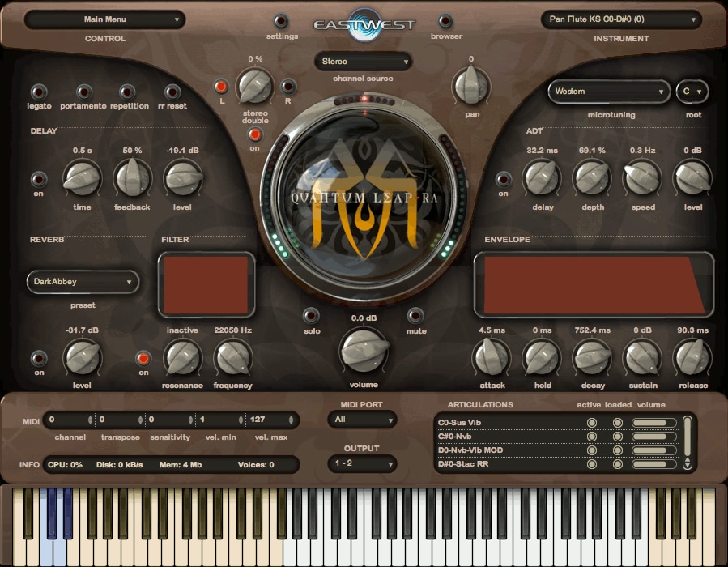Open the Stereo channel source dropdown
This screenshot has height=567, width=728.
pos(364,62)
